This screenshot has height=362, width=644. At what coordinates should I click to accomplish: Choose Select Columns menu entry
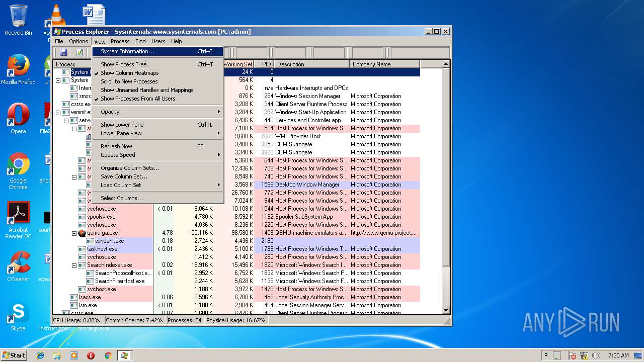click(x=158, y=198)
